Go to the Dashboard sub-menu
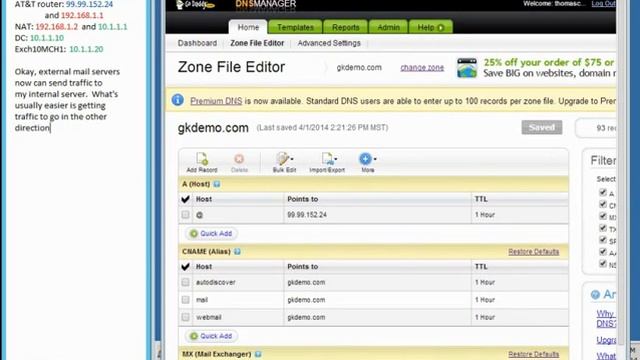The height and width of the screenshot is (360, 640). (197, 43)
